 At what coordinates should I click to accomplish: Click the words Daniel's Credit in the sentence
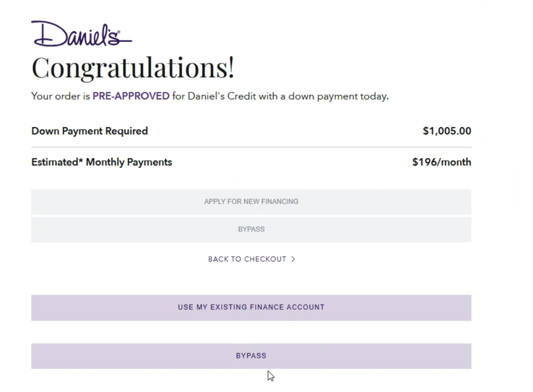[222, 96]
